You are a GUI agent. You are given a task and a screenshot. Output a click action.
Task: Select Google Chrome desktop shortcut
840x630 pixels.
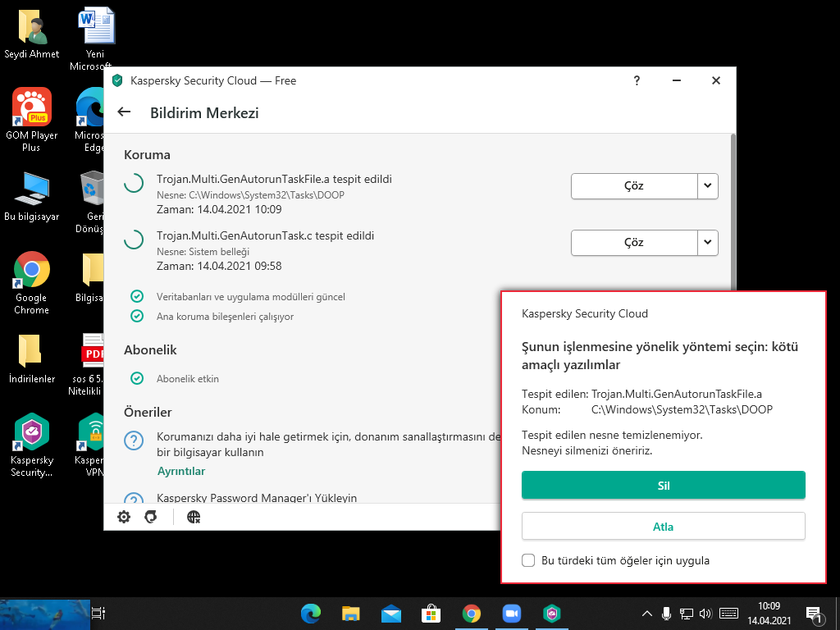32,283
